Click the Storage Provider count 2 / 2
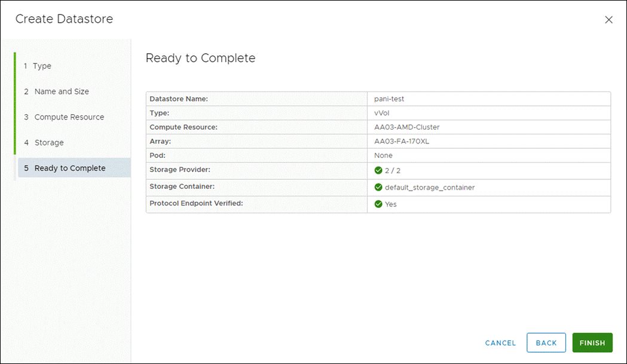 coord(392,170)
